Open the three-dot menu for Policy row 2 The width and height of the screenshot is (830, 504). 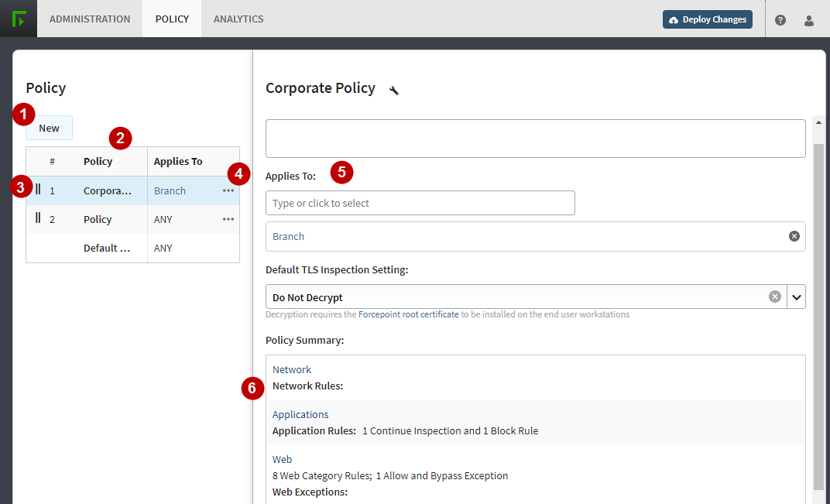point(228,219)
